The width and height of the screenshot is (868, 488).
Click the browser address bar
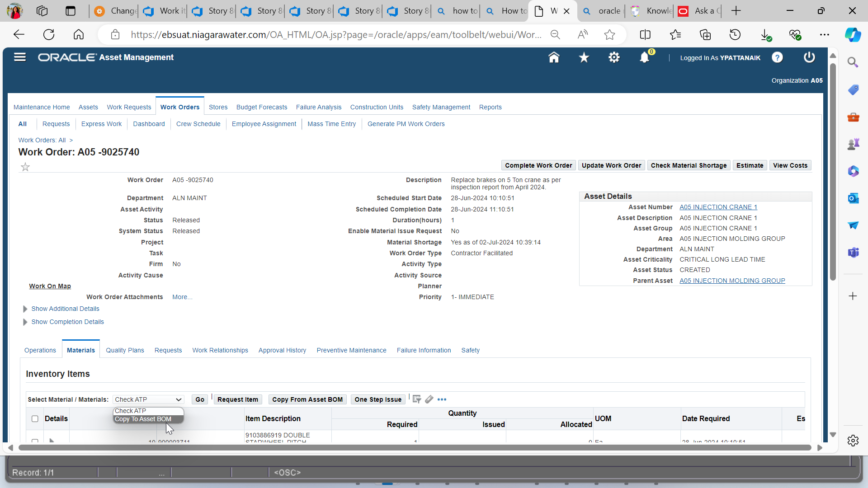pos(336,35)
